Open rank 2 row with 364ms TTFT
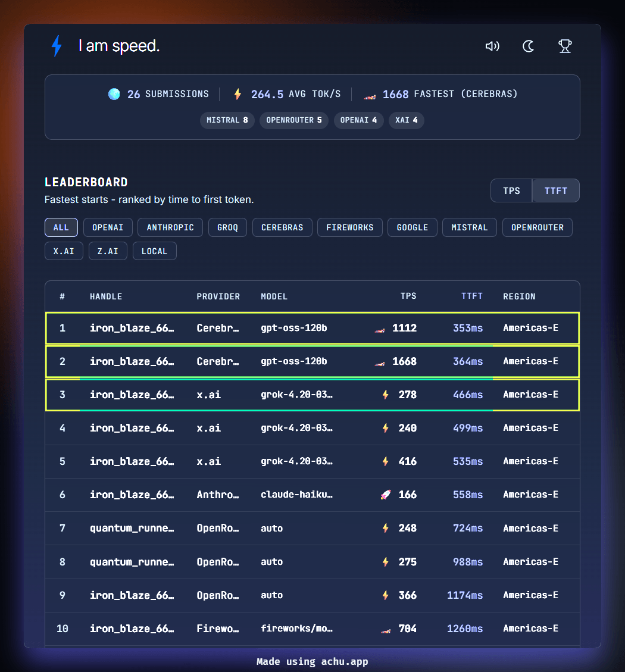The image size is (625, 672). 312,362
